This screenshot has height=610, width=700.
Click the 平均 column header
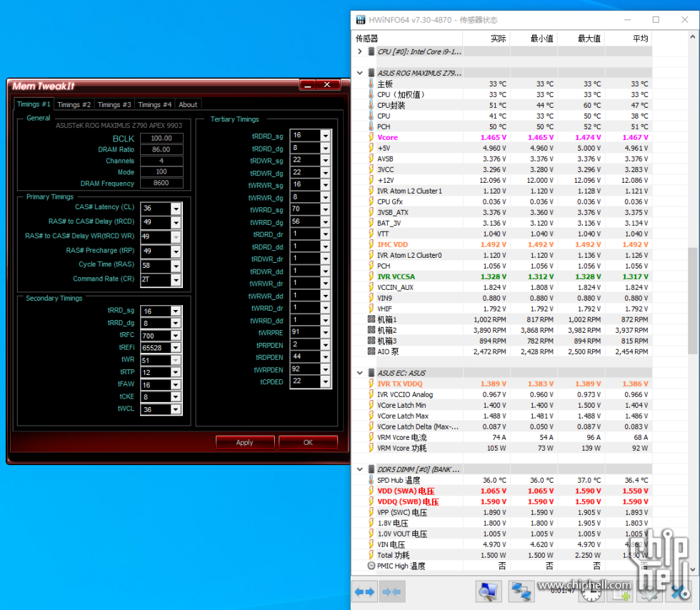[x=629, y=39]
